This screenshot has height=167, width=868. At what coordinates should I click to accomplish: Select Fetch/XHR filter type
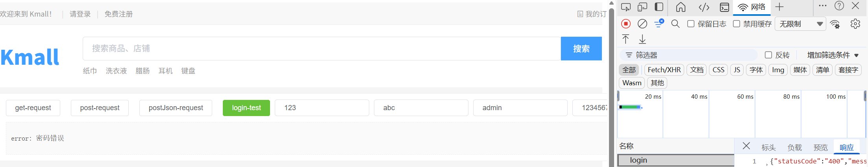tap(664, 70)
